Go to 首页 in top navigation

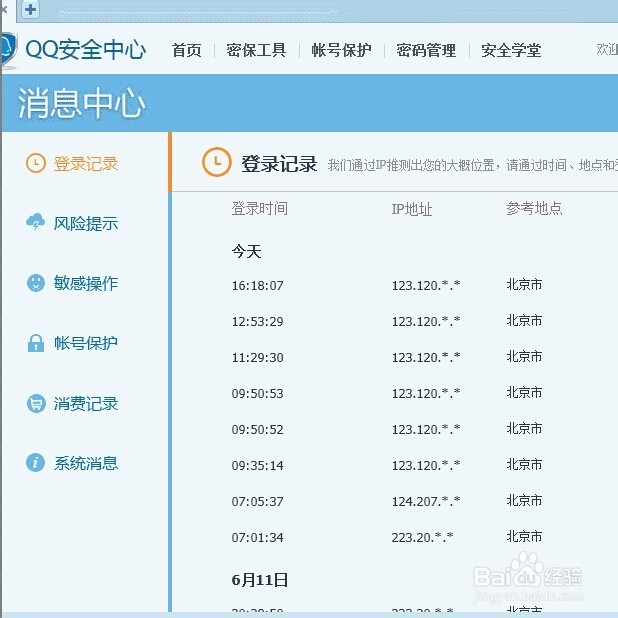(x=187, y=50)
